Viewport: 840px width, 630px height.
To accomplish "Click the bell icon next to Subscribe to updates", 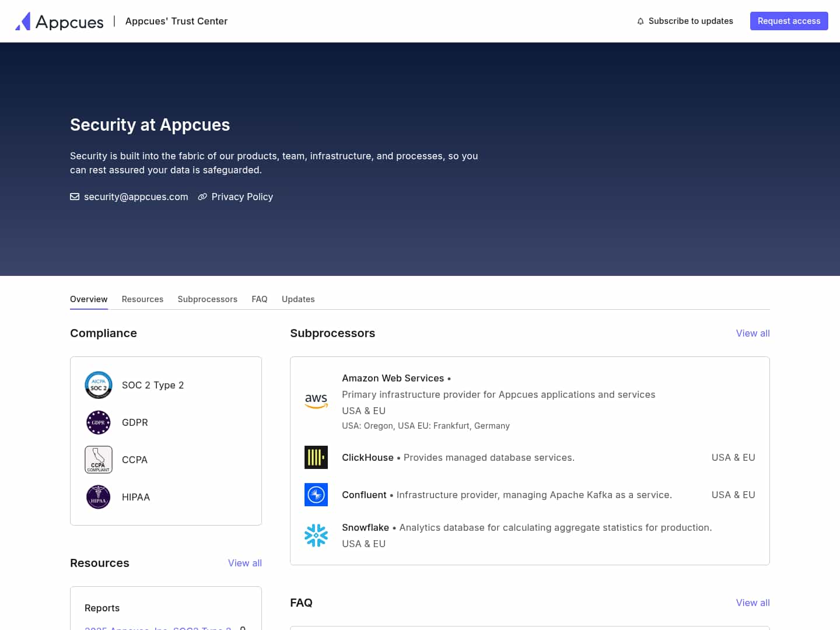I will (640, 21).
